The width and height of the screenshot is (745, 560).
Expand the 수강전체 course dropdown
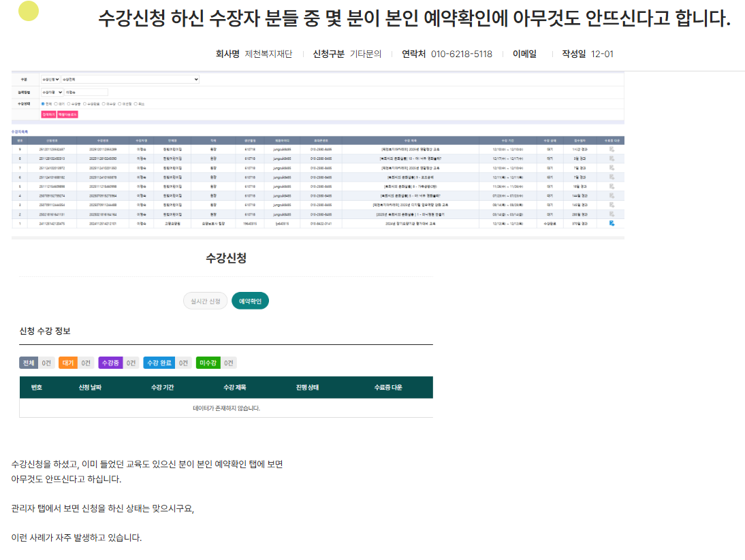pos(131,80)
